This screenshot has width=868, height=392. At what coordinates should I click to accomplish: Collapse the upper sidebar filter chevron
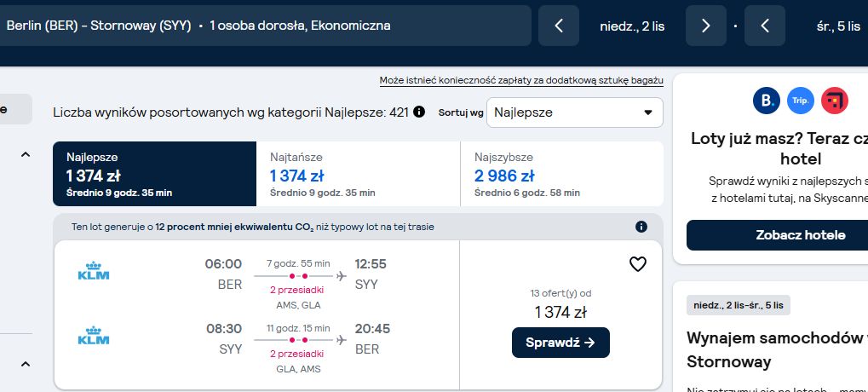tap(25, 154)
